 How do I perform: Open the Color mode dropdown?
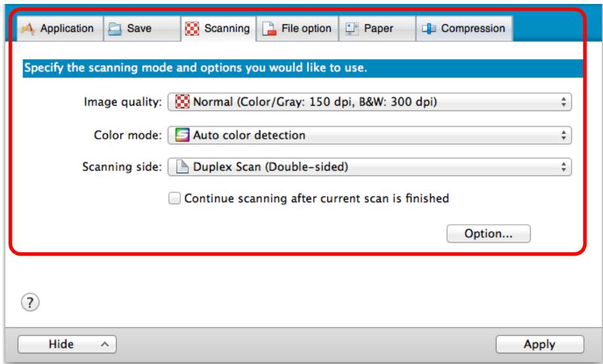tap(370, 135)
